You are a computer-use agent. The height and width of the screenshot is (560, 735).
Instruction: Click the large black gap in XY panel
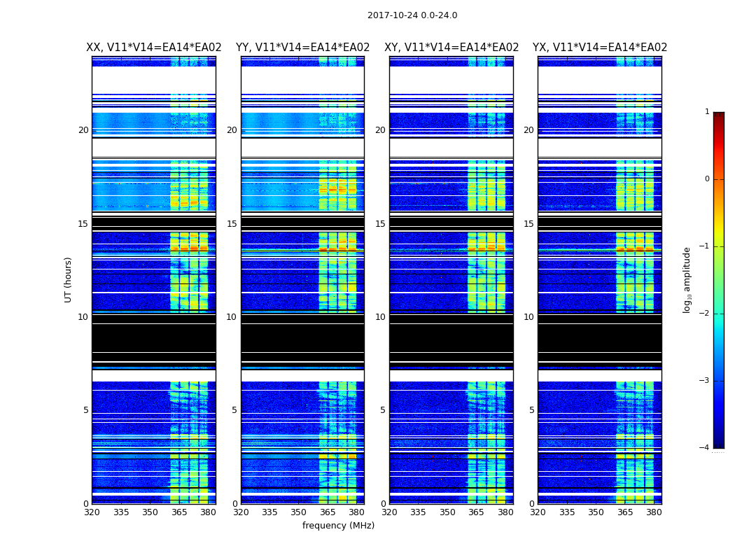[451, 337]
